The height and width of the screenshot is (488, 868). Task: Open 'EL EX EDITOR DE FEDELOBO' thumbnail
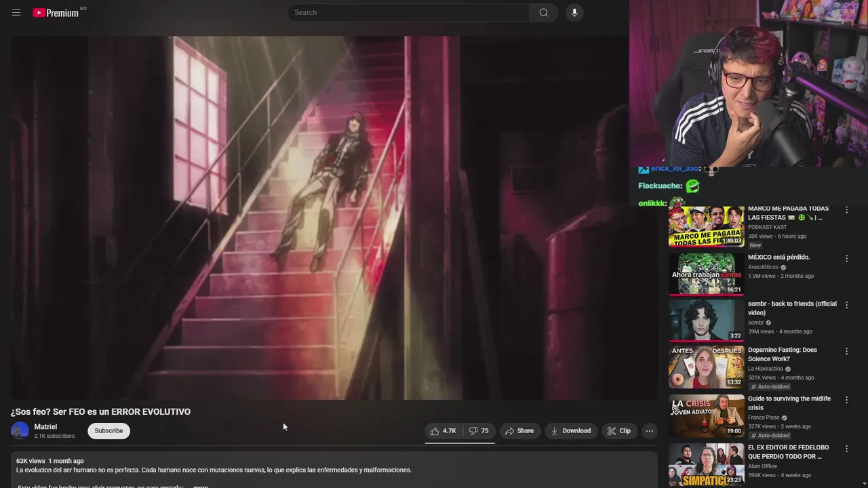pyautogui.click(x=706, y=464)
